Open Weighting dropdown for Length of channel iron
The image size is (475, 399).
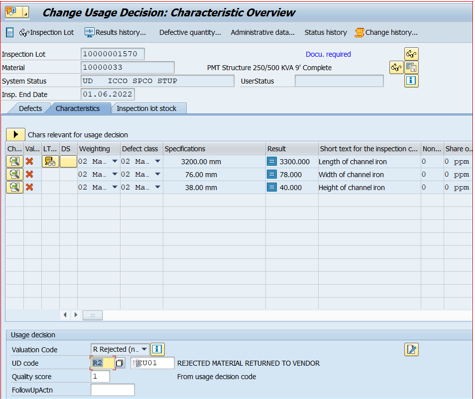click(115, 161)
